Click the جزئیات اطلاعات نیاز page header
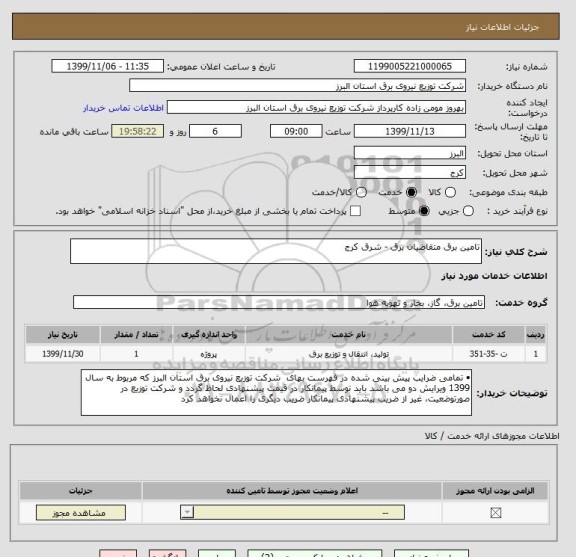This screenshot has height=557, width=576. click(x=286, y=27)
